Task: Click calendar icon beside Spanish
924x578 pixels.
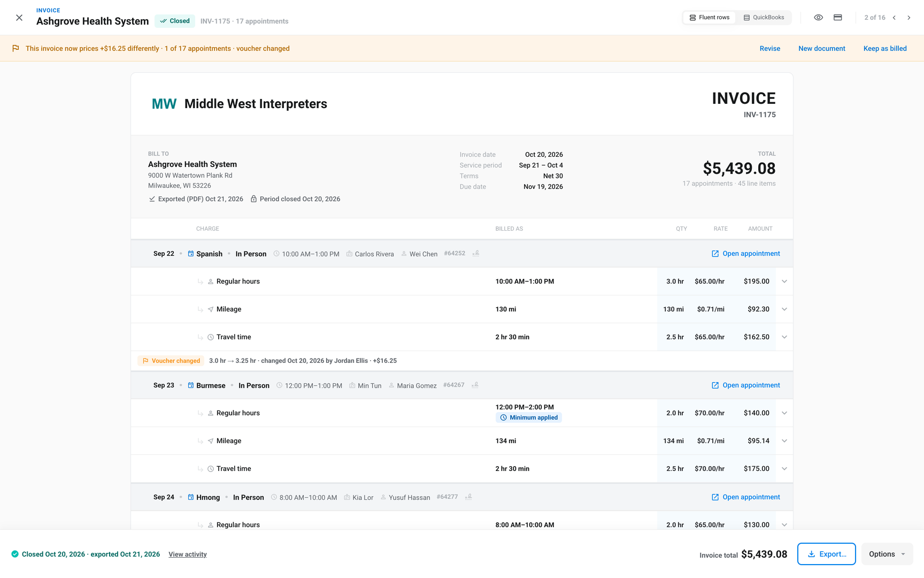Action: [191, 254]
